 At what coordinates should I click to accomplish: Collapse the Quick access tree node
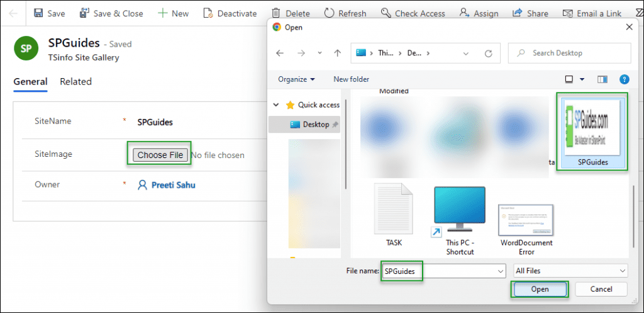(x=276, y=105)
